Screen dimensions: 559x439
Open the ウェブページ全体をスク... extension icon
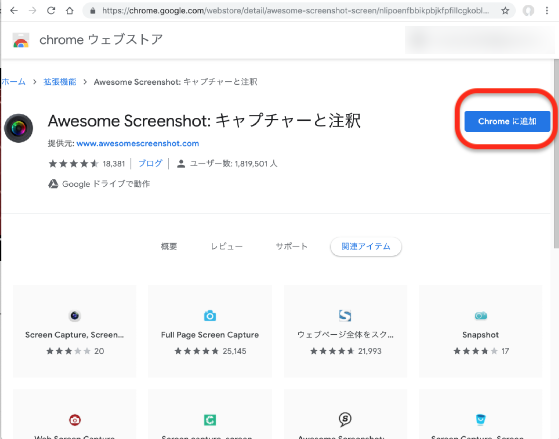tap(345, 316)
